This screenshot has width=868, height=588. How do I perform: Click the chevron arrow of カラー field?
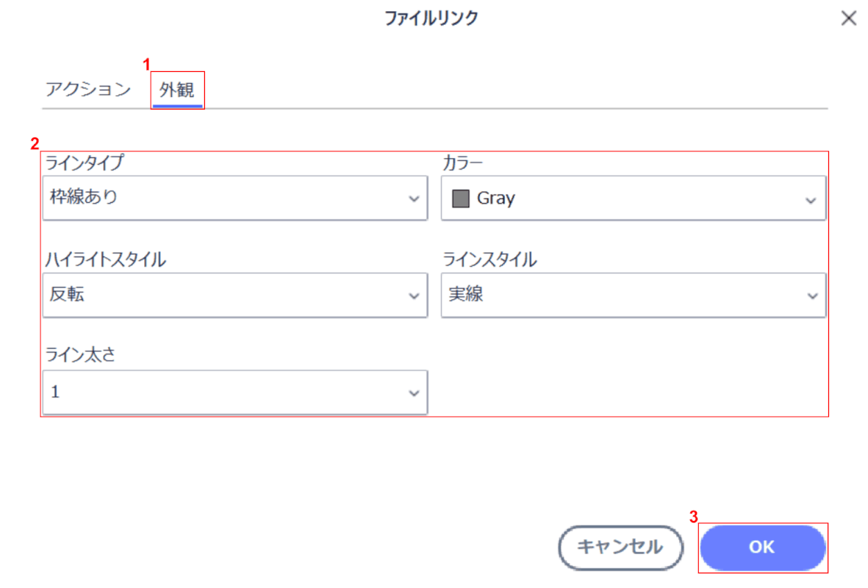tap(811, 200)
